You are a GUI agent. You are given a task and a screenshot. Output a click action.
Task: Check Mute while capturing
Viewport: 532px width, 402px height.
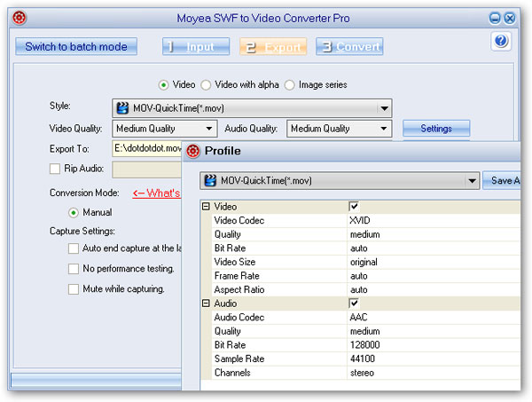pyautogui.click(x=74, y=289)
